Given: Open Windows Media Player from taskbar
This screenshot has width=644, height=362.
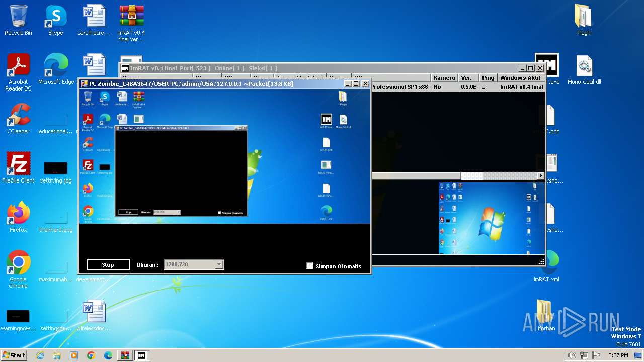Looking at the screenshot, I should (x=74, y=355).
